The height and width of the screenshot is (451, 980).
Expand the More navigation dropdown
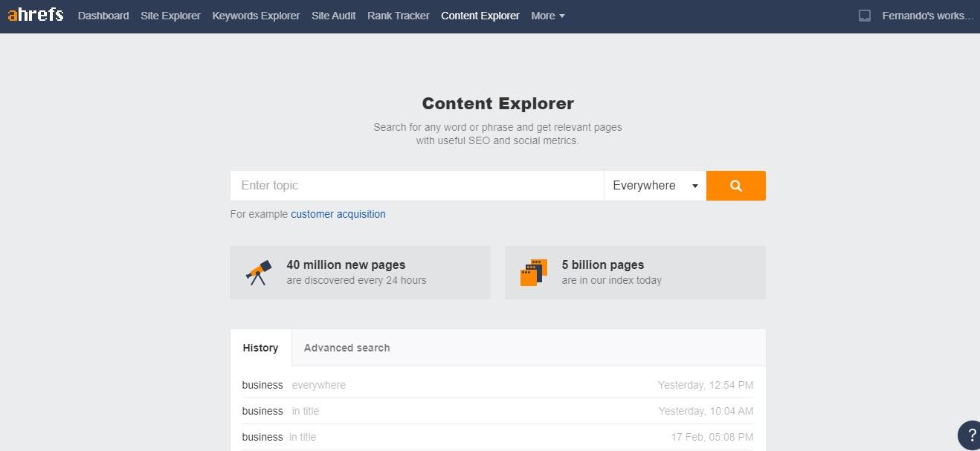pyautogui.click(x=548, y=16)
